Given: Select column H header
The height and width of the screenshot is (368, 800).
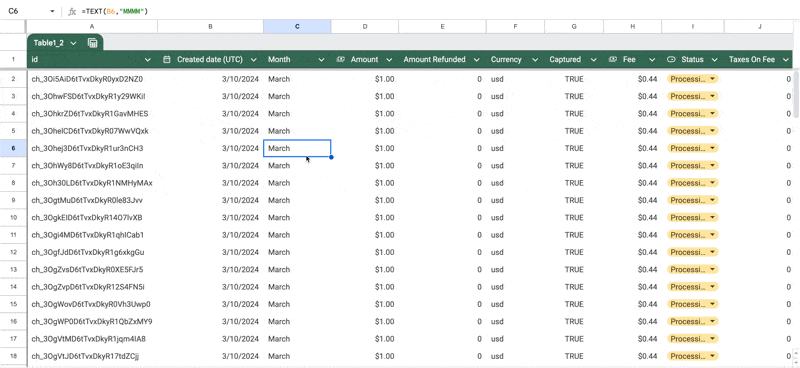Looking at the screenshot, I should pyautogui.click(x=633, y=26).
